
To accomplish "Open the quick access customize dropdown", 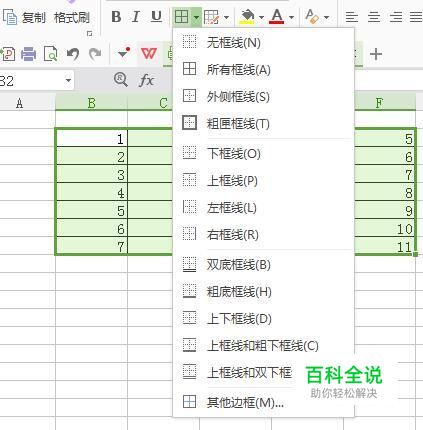I will point(123,53).
